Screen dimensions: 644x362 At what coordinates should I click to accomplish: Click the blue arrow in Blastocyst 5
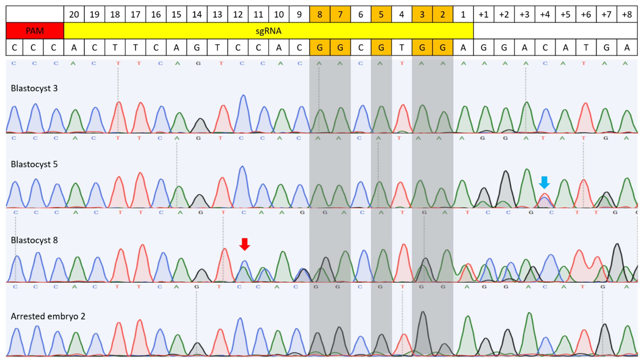(544, 182)
